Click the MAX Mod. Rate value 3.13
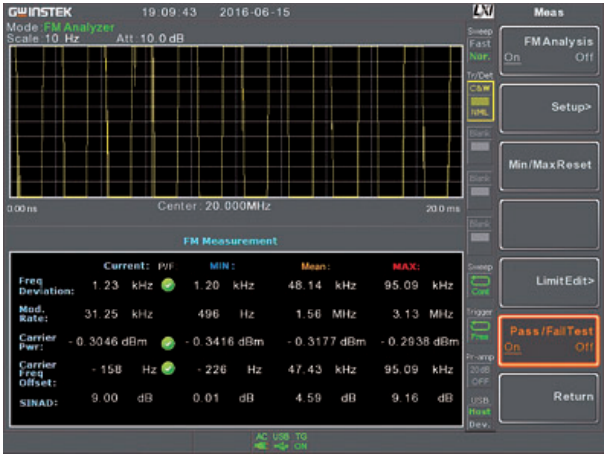 [405, 314]
